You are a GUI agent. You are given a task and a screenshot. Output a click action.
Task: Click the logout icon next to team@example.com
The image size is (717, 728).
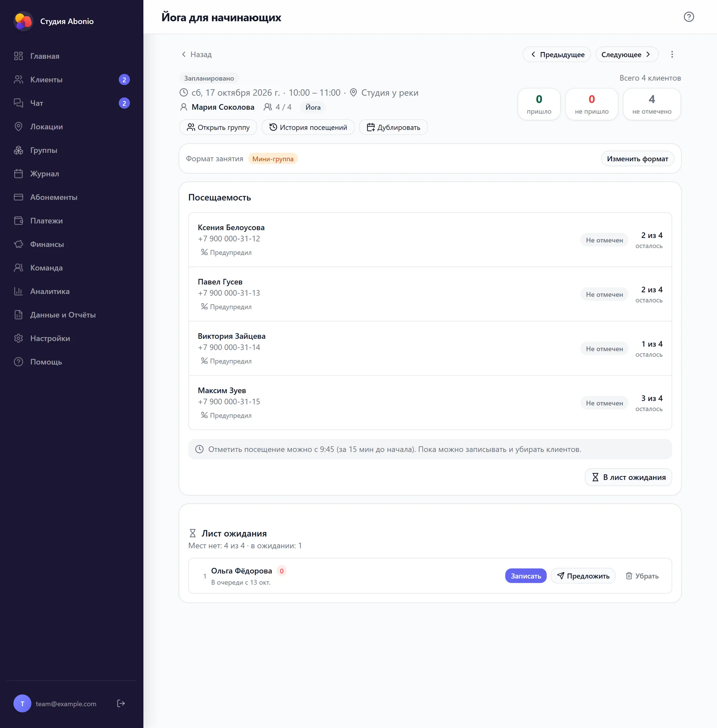[x=121, y=703]
